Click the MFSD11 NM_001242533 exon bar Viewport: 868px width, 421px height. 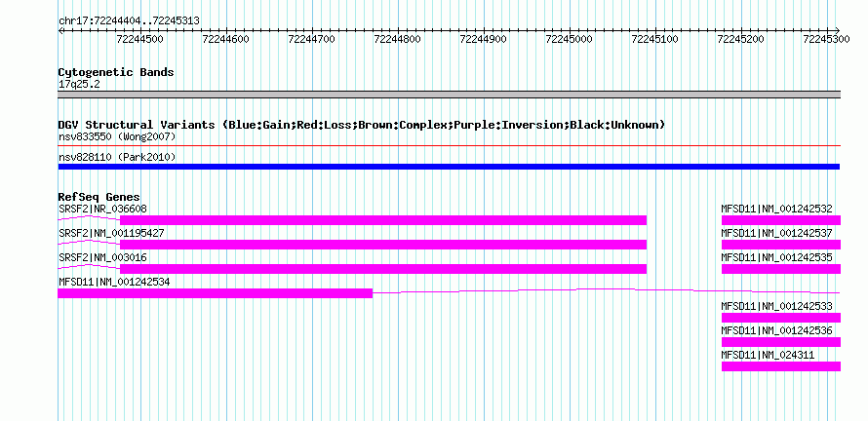781,318
